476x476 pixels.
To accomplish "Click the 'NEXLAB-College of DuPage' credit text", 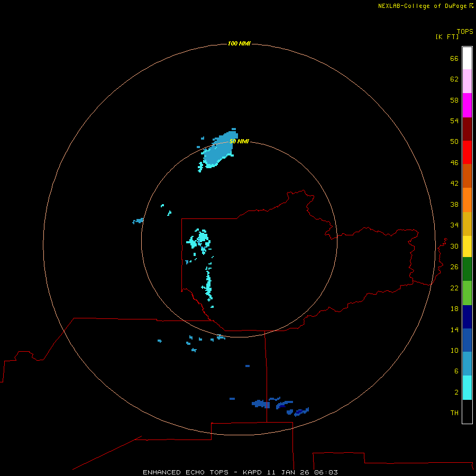I will 423,6.
